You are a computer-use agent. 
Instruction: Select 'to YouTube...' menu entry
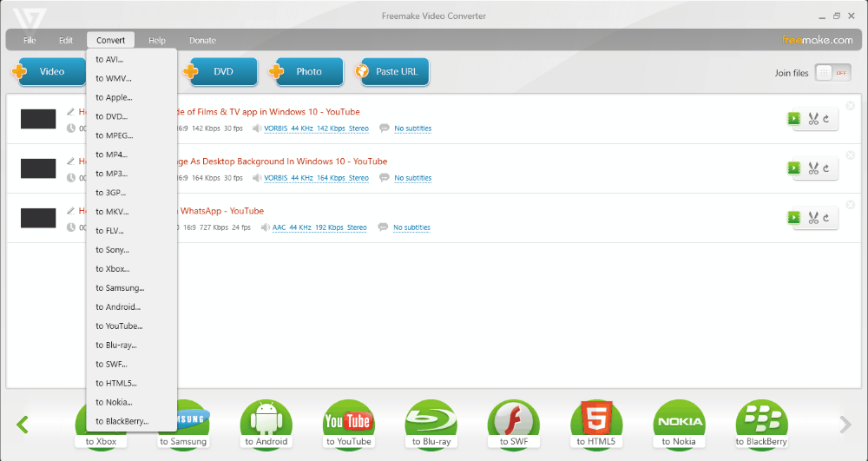pyautogui.click(x=132, y=326)
